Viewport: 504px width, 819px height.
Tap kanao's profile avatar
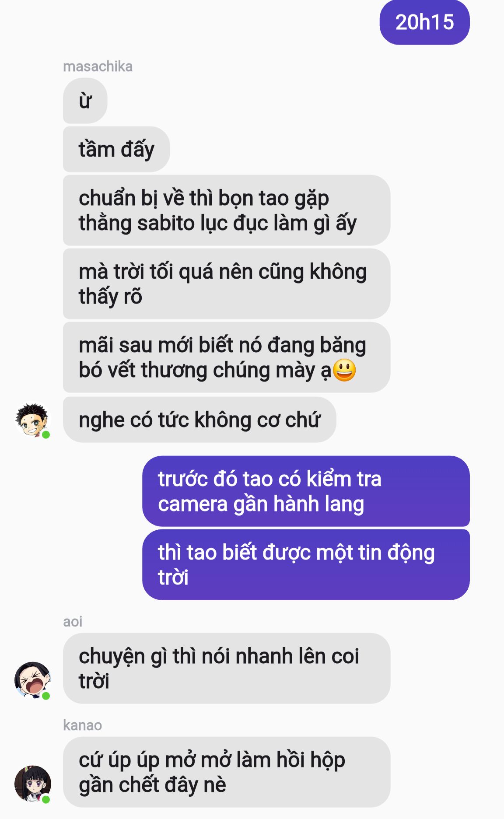(x=33, y=784)
